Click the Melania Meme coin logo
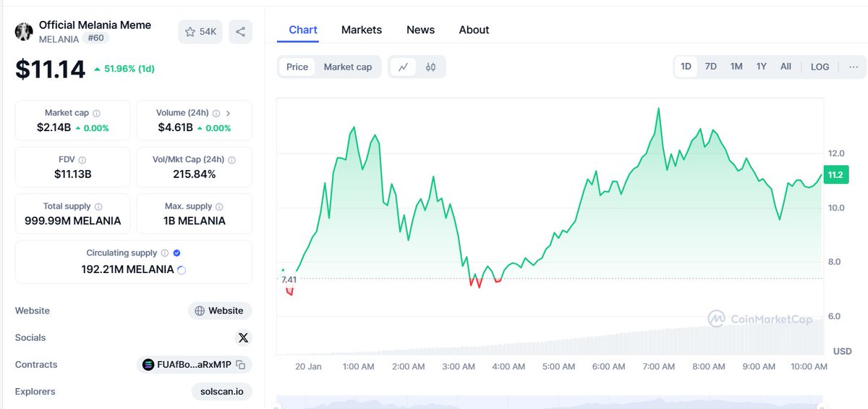The height and width of the screenshot is (409, 868). coord(24,32)
